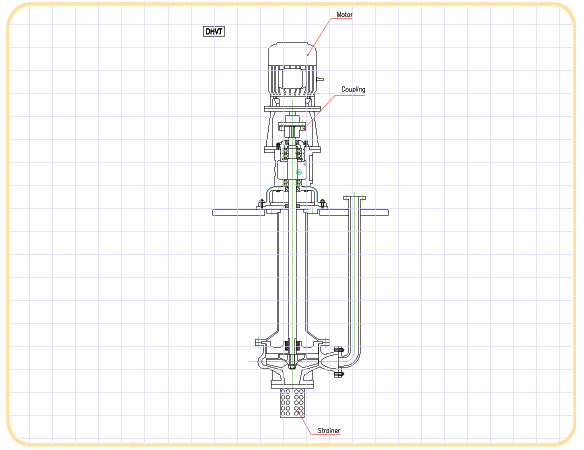Select the motor mounting bracket stool
The image size is (584, 450).
tap(292, 129)
